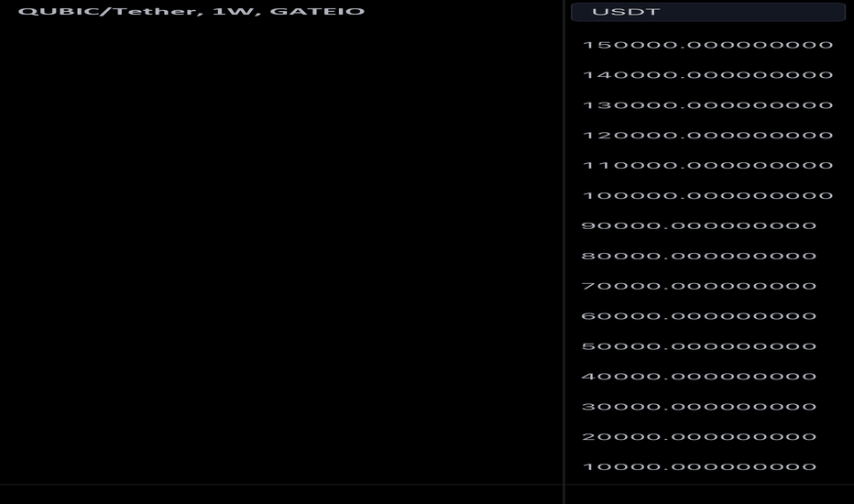Click price label 100000.000000000
Screen dimensions: 854x504
708,195
